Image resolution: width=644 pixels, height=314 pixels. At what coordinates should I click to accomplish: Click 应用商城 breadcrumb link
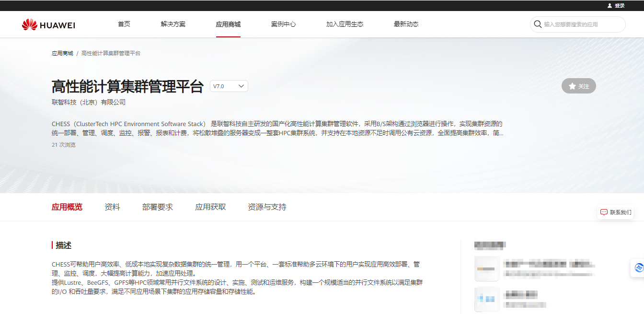(x=62, y=53)
